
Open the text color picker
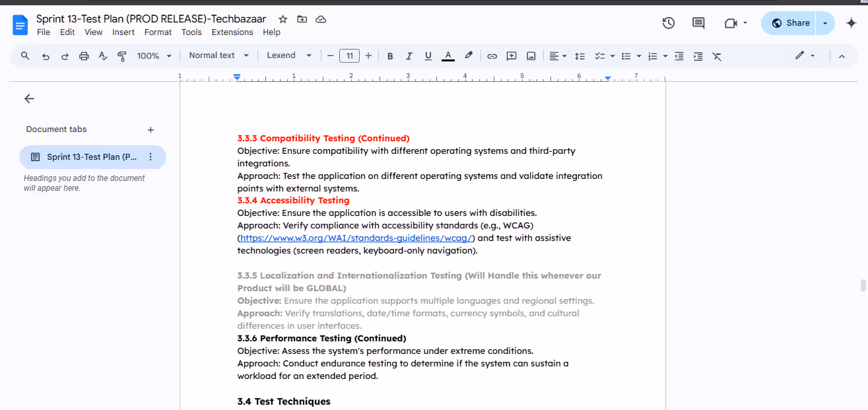click(448, 56)
